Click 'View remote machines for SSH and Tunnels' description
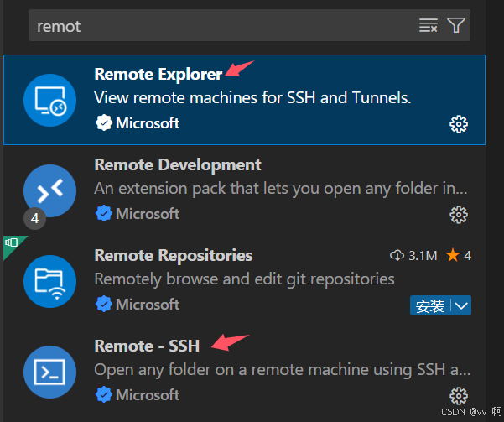This screenshot has width=504, height=422. coord(252,98)
